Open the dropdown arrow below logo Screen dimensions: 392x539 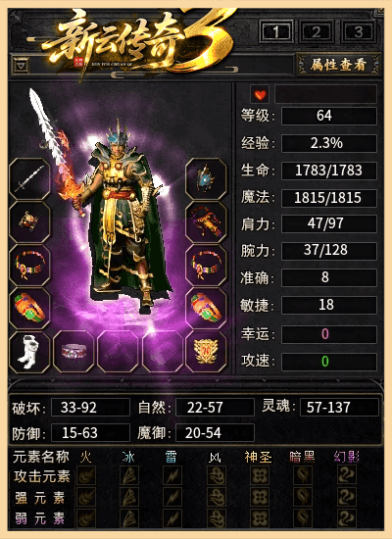[22, 65]
